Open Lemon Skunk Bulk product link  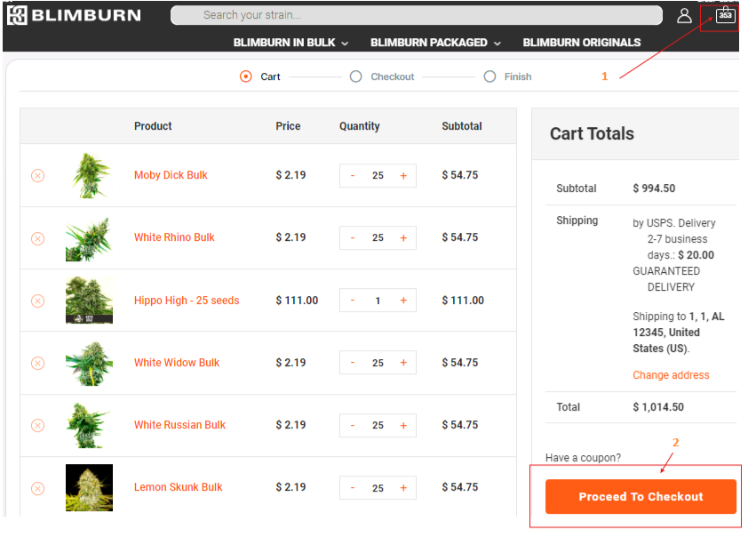pos(178,487)
